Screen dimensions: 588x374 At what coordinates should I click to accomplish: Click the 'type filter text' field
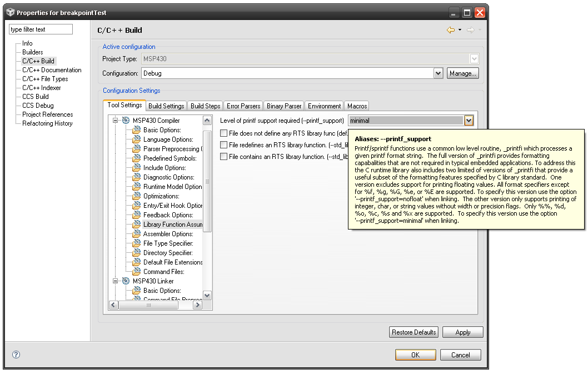tap(41, 29)
